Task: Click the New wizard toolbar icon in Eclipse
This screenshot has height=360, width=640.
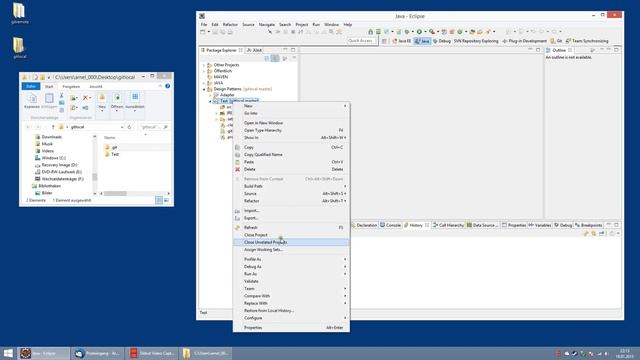Action: click(x=203, y=32)
